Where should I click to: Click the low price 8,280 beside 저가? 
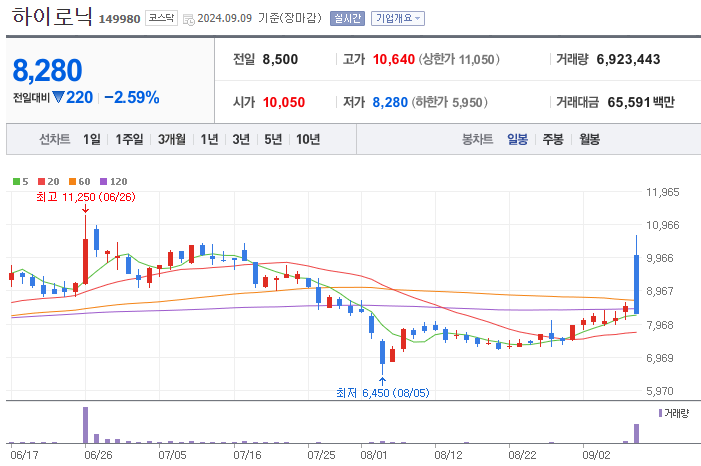pos(390,102)
